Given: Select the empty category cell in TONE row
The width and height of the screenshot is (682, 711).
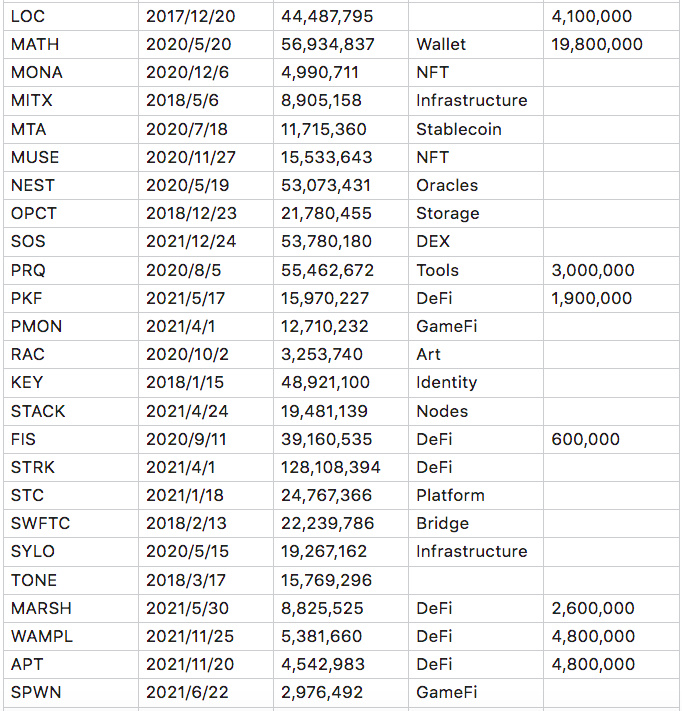Looking at the screenshot, I should click(x=476, y=580).
